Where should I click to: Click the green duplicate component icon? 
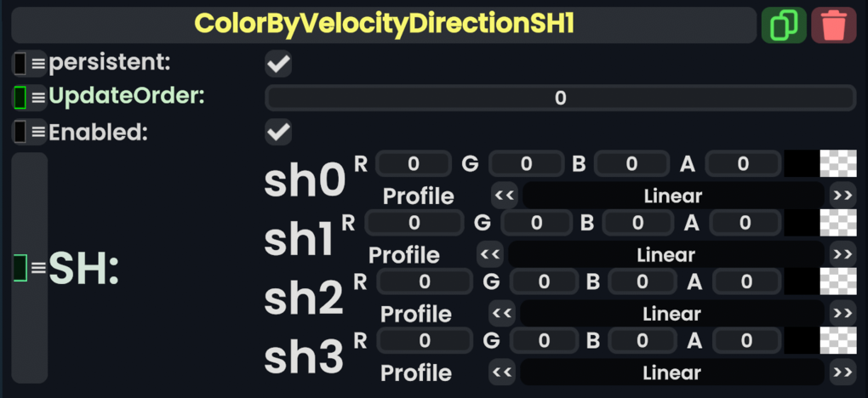783,25
